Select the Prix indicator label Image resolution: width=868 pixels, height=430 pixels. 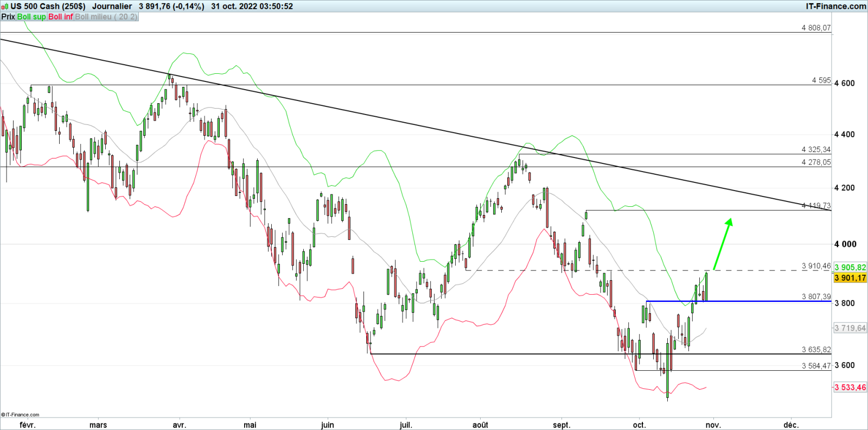click(8, 17)
